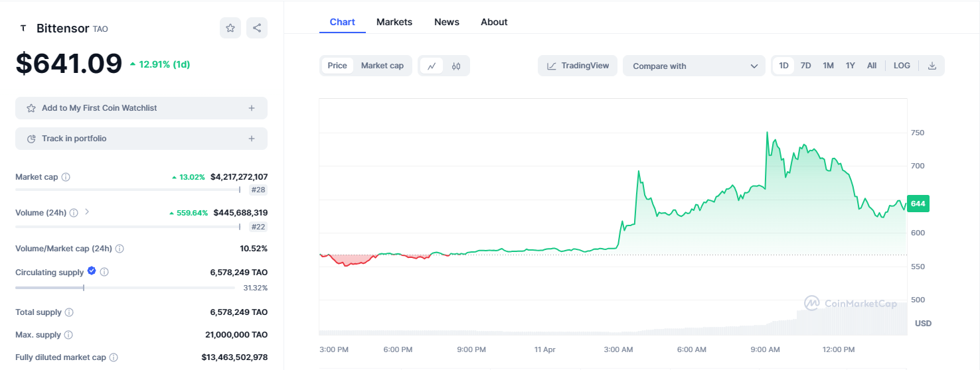Click the #22 volume rank badge
This screenshot has height=370, width=980.
(x=258, y=227)
